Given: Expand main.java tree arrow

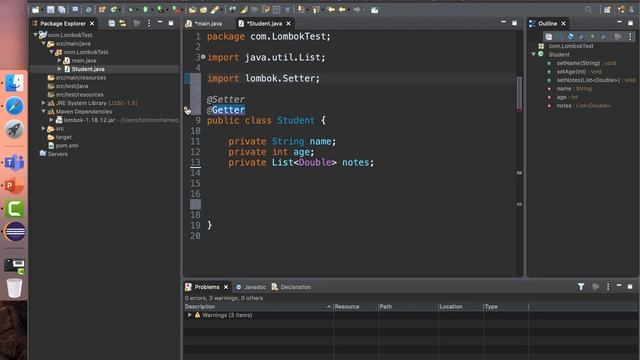Looking at the screenshot, I should [x=60, y=60].
